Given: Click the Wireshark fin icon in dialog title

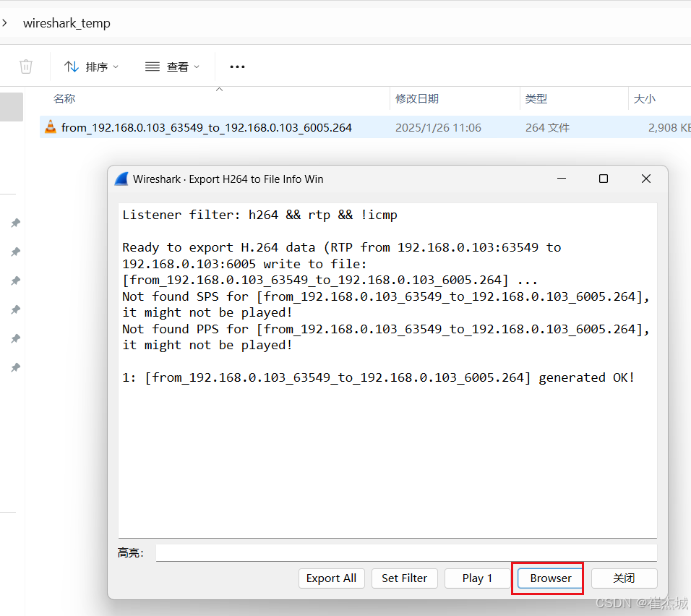Looking at the screenshot, I should 121,179.
